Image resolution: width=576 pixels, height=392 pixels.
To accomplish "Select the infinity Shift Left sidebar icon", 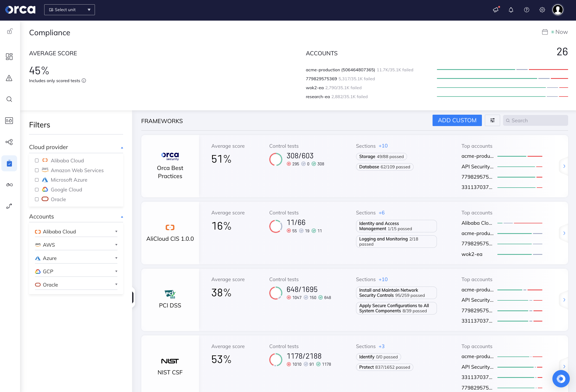I will pyautogui.click(x=9, y=185).
